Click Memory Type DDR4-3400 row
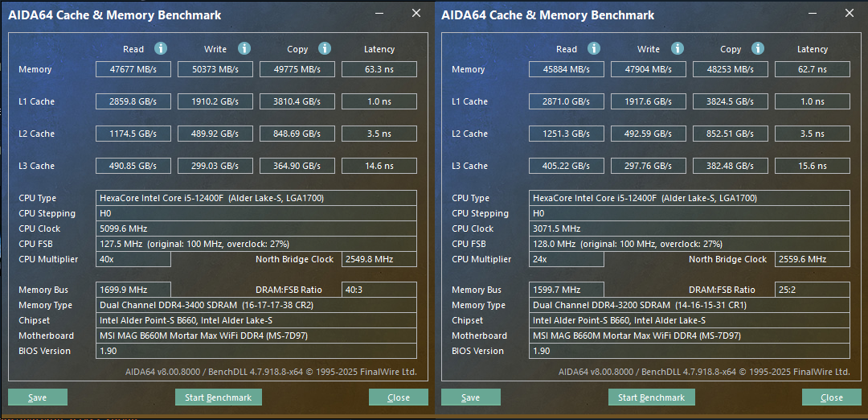 point(256,305)
